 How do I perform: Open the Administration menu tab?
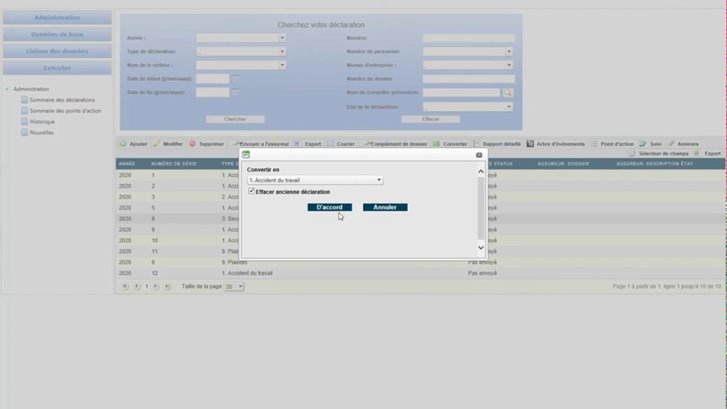[x=57, y=18]
